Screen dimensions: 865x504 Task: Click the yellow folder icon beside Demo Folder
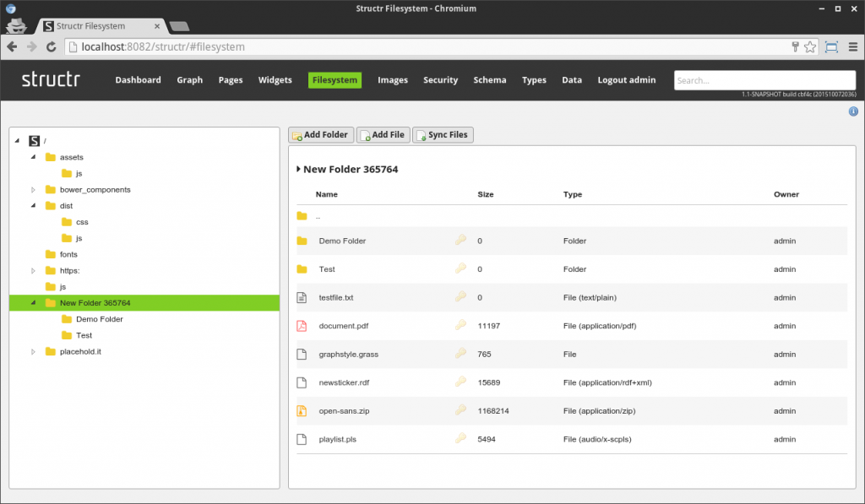(x=302, y=241)
